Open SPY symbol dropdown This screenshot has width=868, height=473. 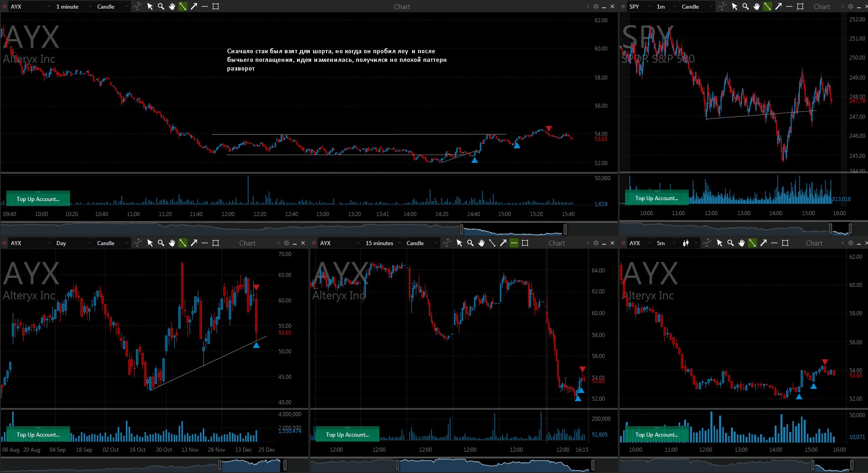point(640,6)
